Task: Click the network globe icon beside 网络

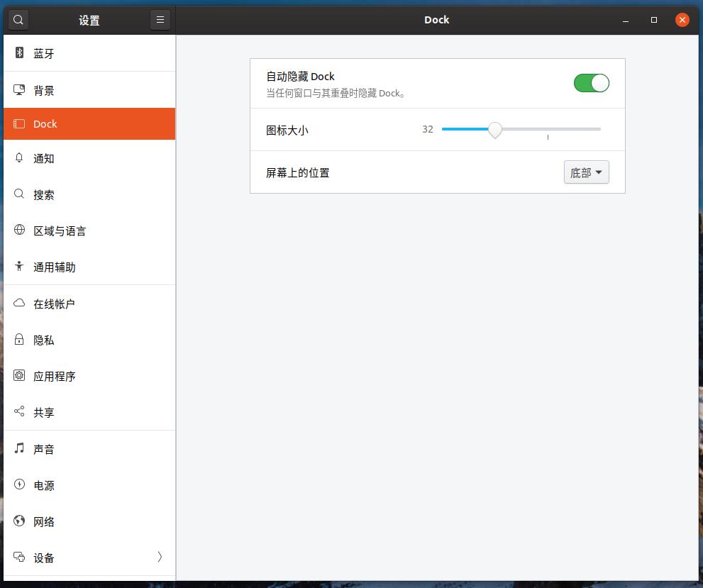Action: click(19, 521)
